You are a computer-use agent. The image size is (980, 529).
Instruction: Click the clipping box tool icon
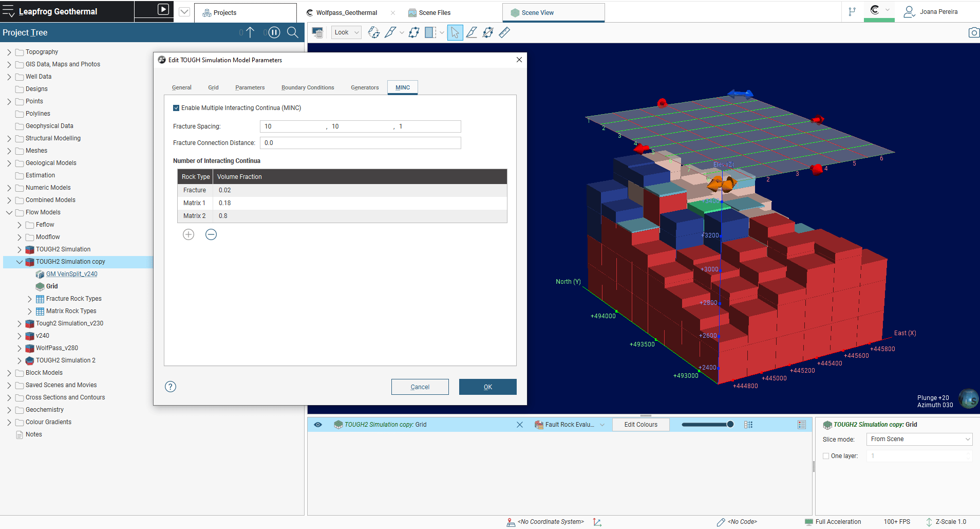point(430,32)
